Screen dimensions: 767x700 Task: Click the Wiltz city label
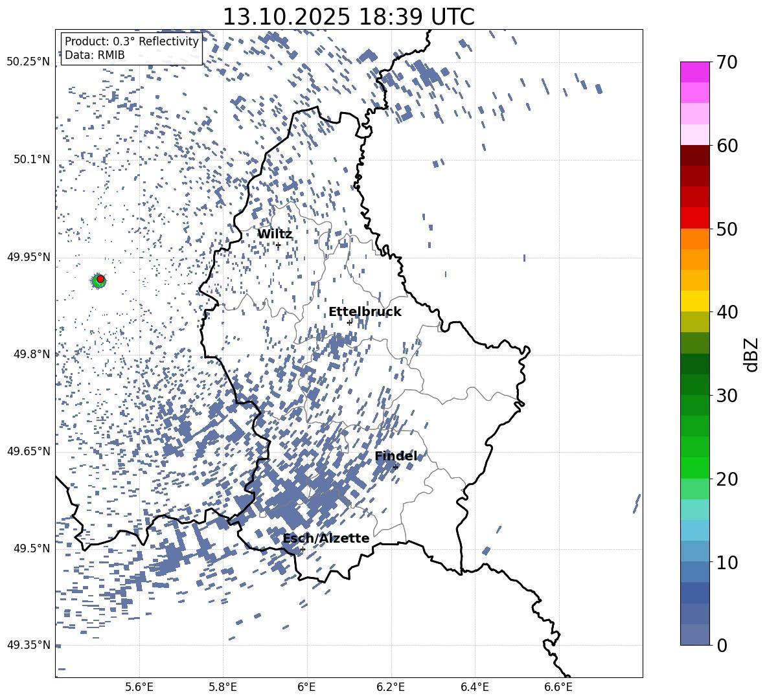click(x=275, y=234)
